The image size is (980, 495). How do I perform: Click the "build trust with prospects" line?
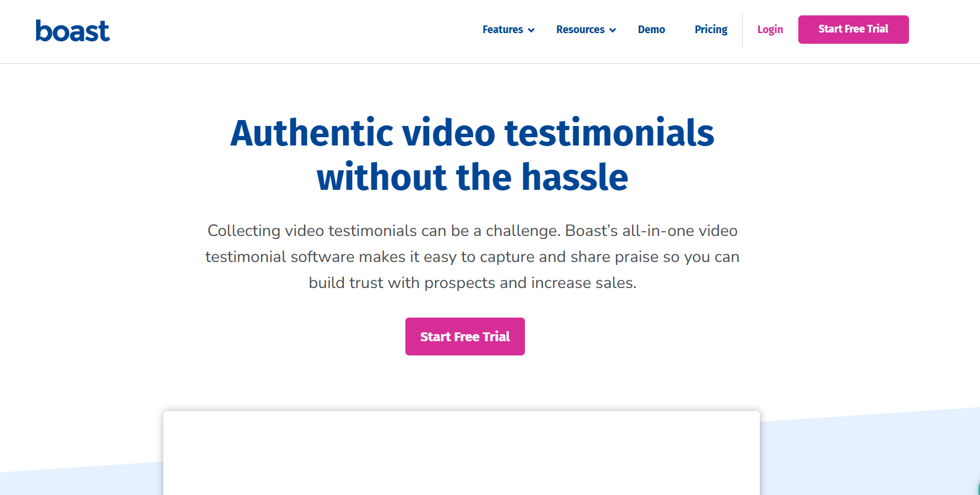(472, 283)
